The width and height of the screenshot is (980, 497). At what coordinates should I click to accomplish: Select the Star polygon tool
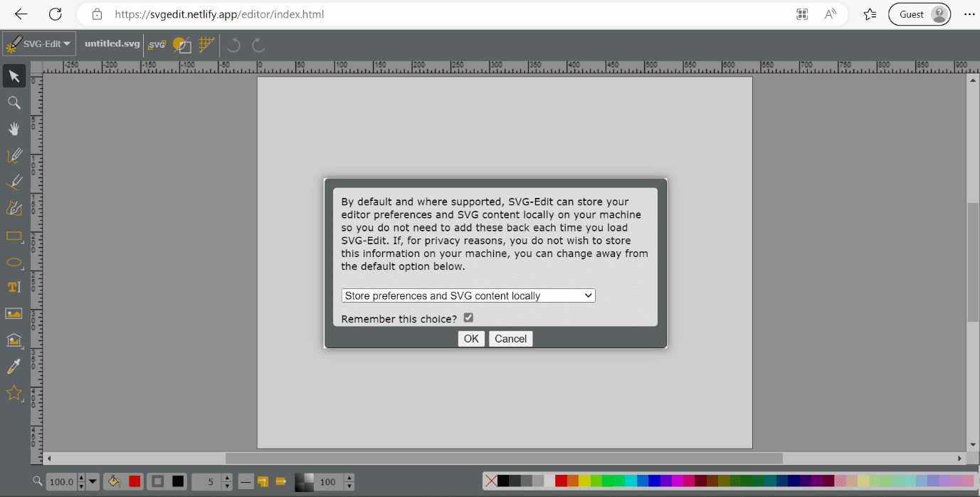pyautogui.click(x=14, y=392)
